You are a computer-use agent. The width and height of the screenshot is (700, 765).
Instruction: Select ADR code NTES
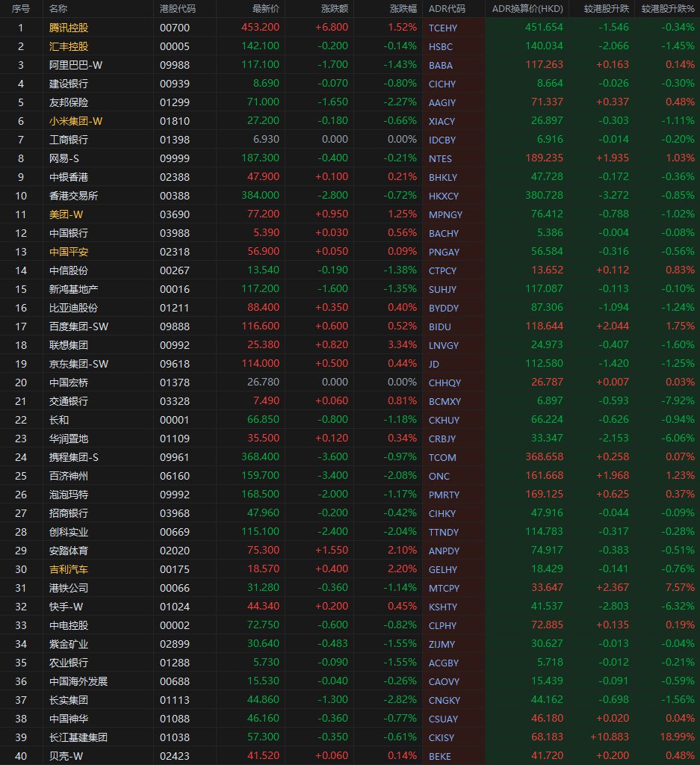[440, 158]
